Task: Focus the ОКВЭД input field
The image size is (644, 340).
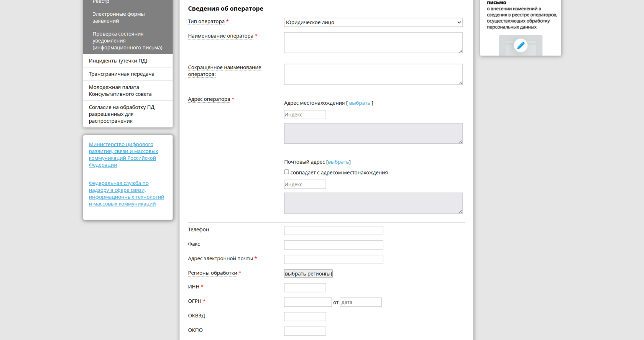Action: (305, 317)
